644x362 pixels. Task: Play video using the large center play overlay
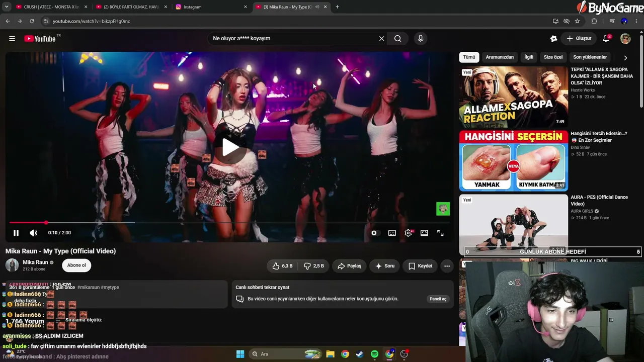coord(230,147)
